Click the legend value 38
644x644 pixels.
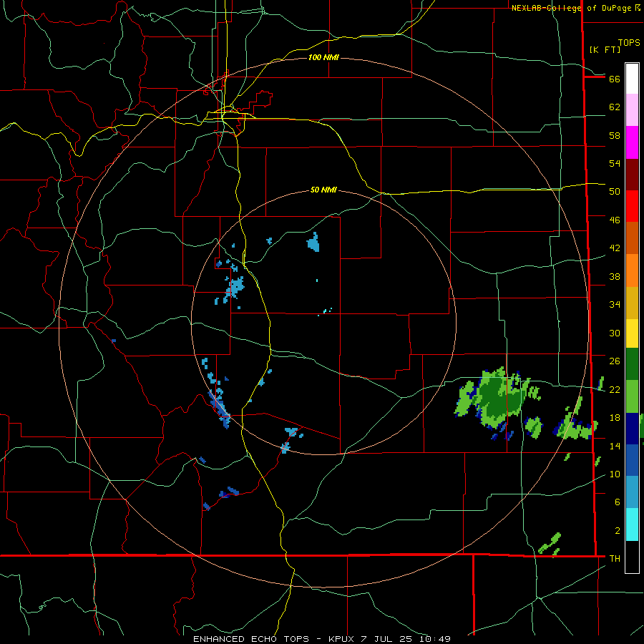[x=615, y=276]
